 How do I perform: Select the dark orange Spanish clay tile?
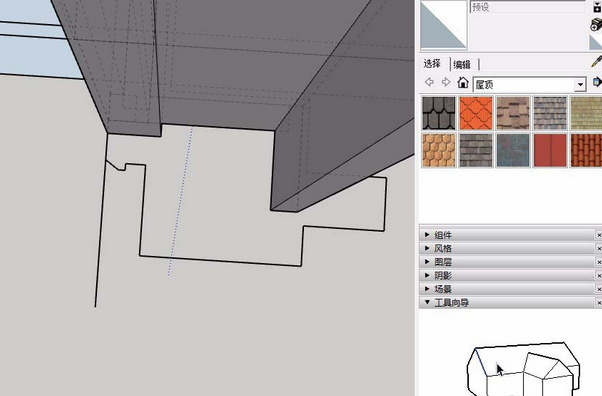(586, 150)
